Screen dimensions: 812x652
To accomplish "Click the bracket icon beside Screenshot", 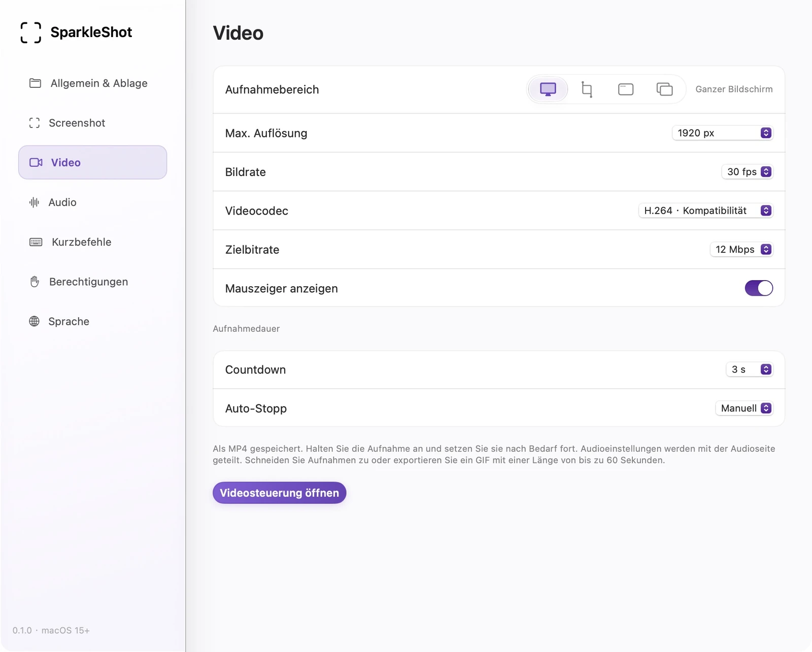I will (35, 123).
